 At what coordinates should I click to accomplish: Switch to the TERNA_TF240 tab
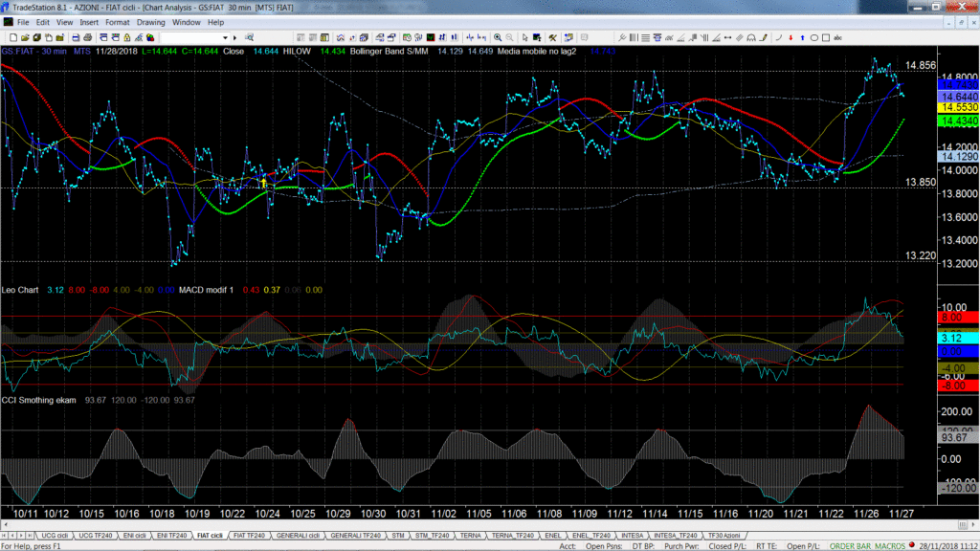[513, 536]
